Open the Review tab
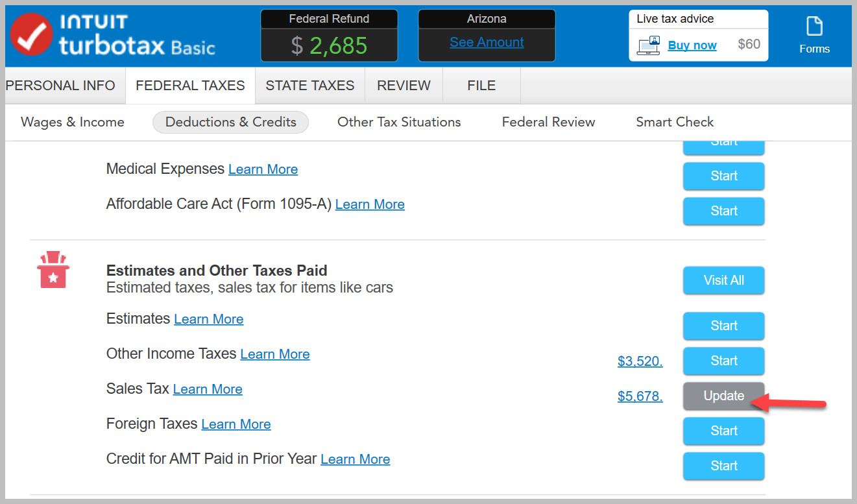Image resolution: width=857 pixels, height=504 pixels. pos(404,86)
